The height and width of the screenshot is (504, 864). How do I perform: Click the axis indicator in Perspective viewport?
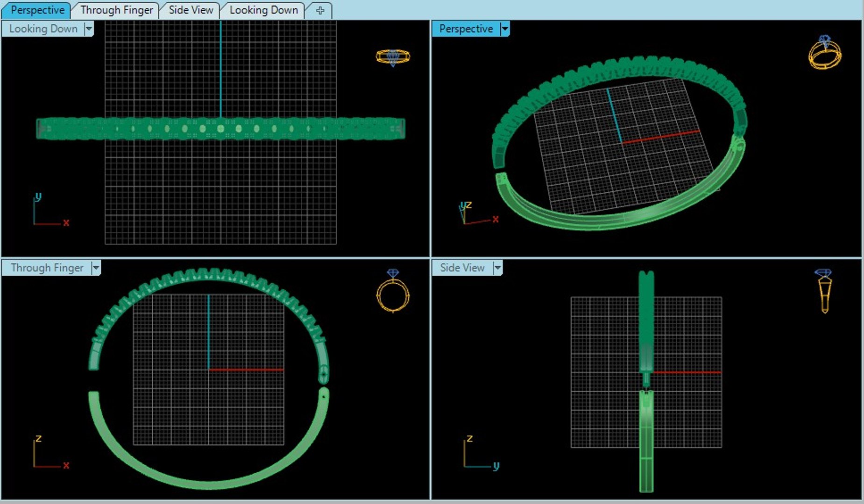478,213
